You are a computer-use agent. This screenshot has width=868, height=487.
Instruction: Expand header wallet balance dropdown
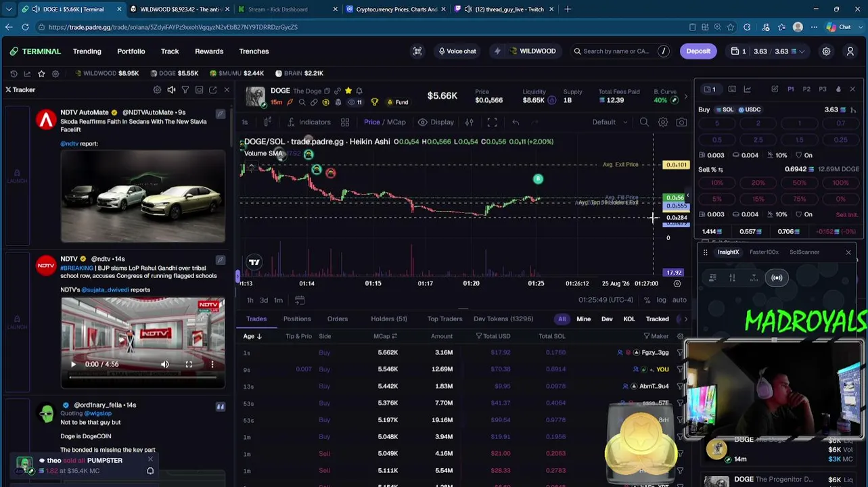(x=803, y=51)
